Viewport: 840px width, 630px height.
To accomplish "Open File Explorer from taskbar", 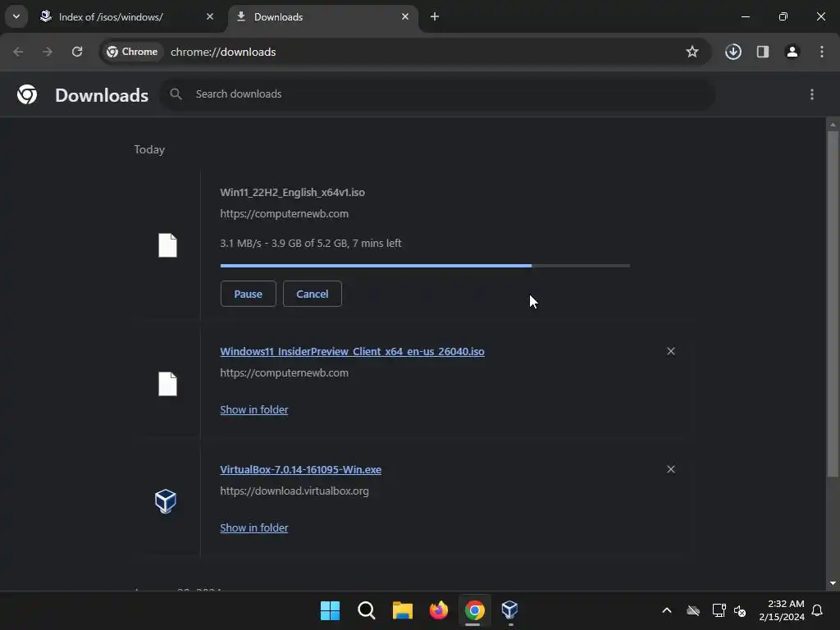I will pos(402,610).
